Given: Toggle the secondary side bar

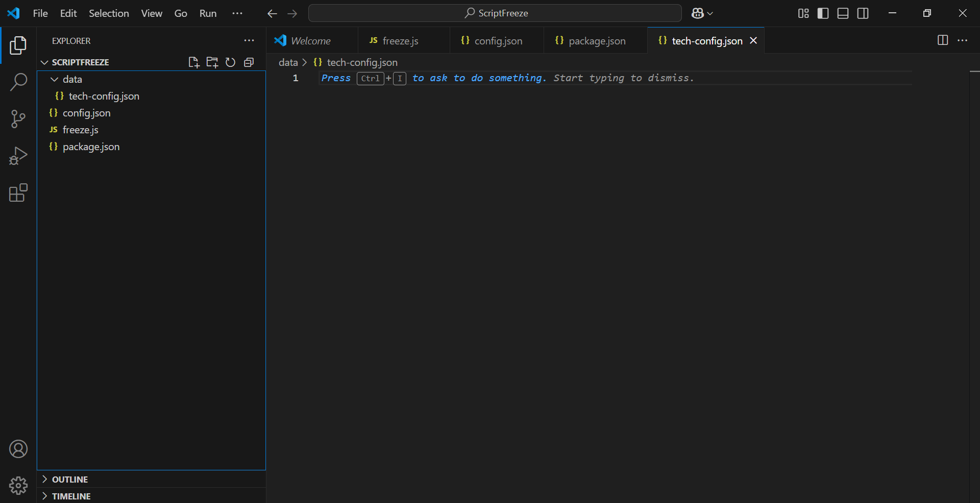Looking at the screenshot, I should tap(863, 13).
